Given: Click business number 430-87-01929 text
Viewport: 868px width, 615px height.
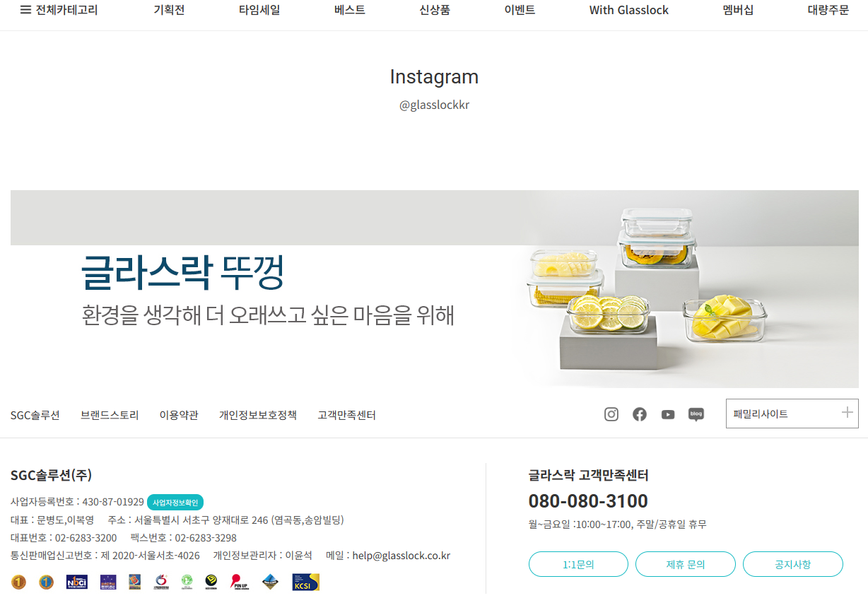Looking at the screenshot, I should pyautogui.click(x=113, y=502).
